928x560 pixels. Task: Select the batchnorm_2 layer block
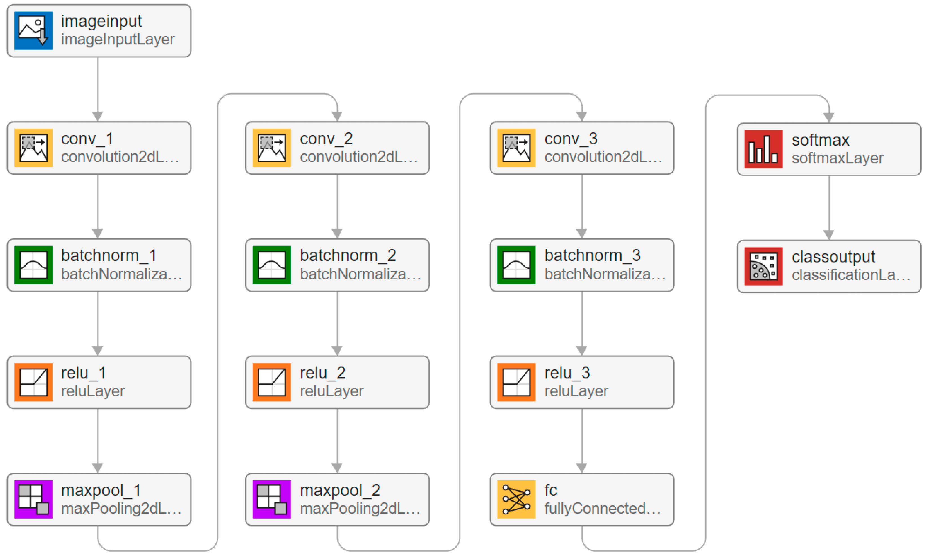coord(337,265)
